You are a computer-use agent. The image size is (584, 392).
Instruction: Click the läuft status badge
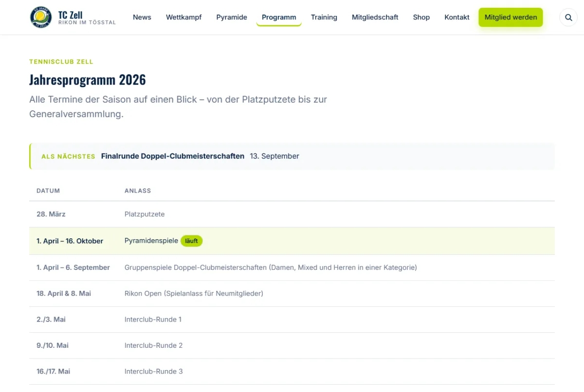(192, 241)
